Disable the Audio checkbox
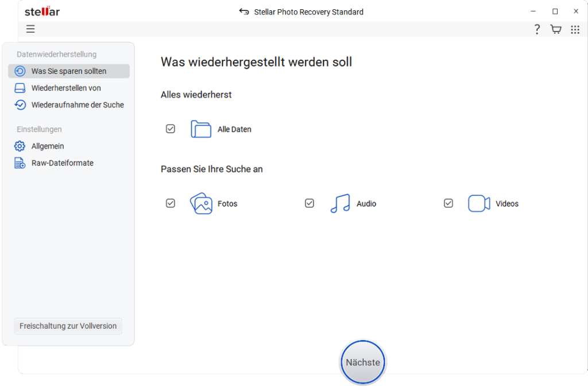Viewport: 588px width, 390px height. click(310, 203)
